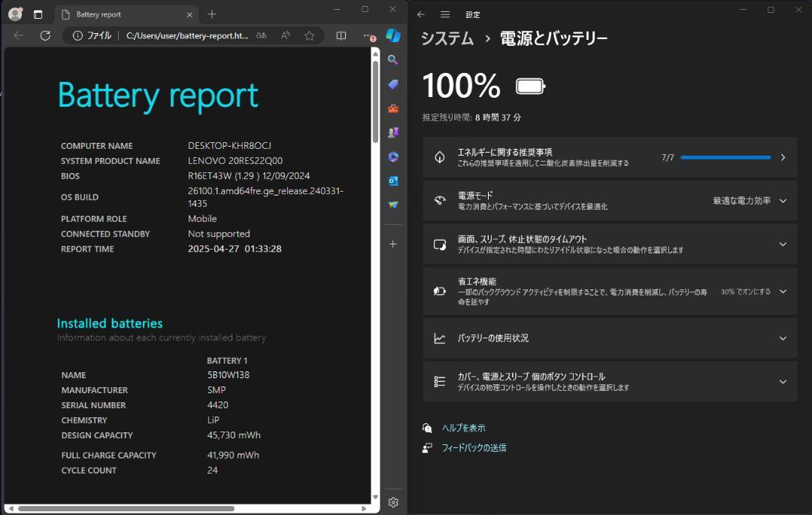Viewport: 812px width, 515px height.
Task: Open split screen icon in Edge toolbar
Action: 341,36
